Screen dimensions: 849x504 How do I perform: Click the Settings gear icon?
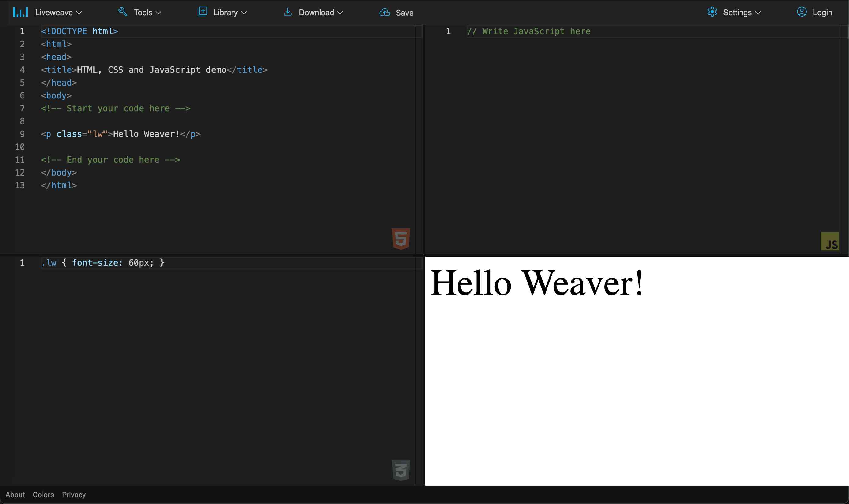(x=712, y=12)
